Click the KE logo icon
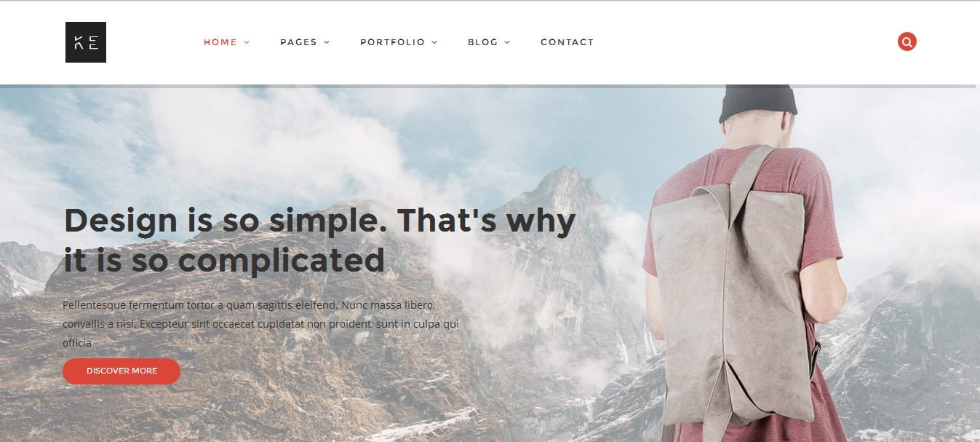 pos(86,42)
